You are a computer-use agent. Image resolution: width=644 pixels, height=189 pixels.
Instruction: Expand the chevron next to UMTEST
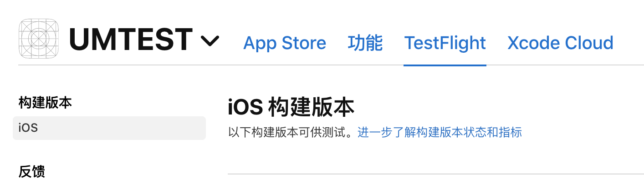[x=210, y=41]
